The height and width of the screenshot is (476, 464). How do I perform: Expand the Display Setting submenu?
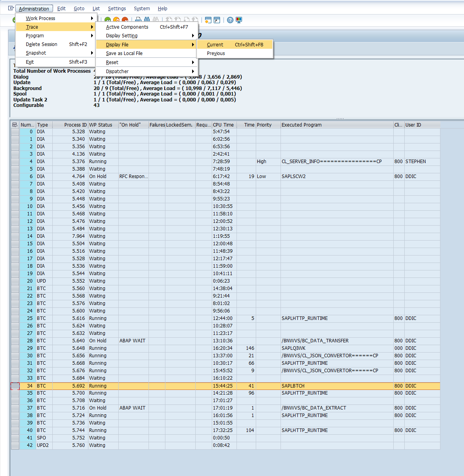tap(146, 36)
